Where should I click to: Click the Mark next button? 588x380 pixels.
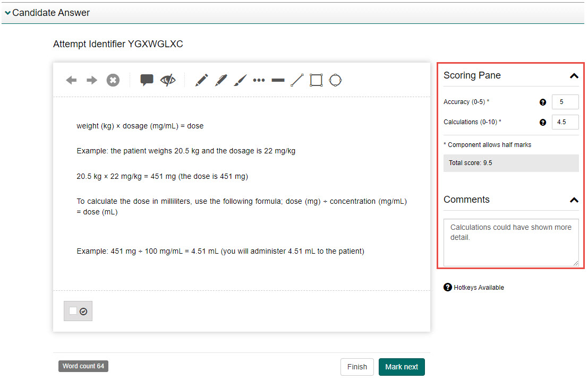coord(401,367)
